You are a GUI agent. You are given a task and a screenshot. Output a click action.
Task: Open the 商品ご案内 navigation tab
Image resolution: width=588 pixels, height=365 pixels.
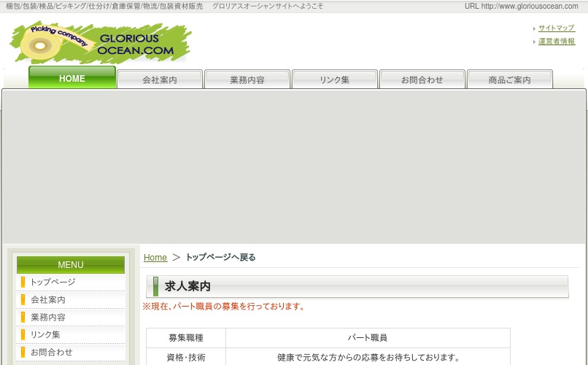510,80
